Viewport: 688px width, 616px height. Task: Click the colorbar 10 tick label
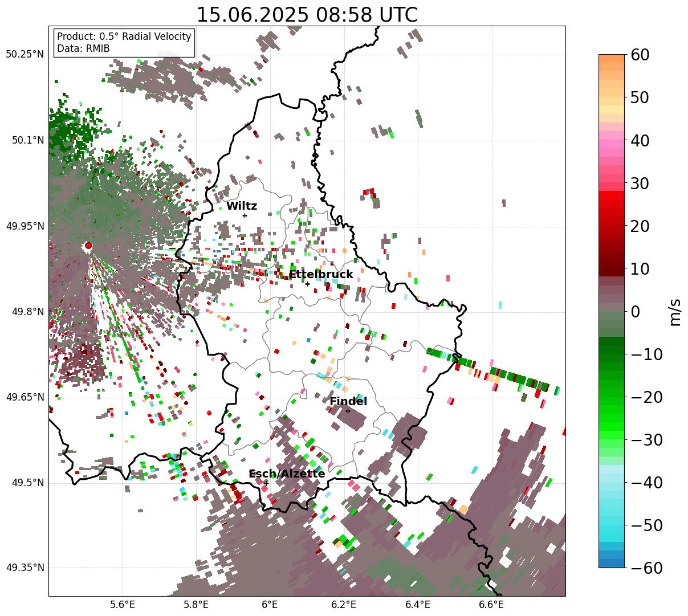639,269
